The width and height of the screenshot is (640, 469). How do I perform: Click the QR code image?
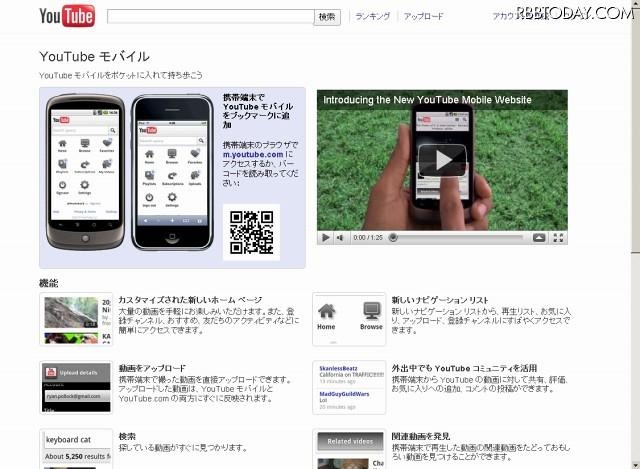[250, 231]
